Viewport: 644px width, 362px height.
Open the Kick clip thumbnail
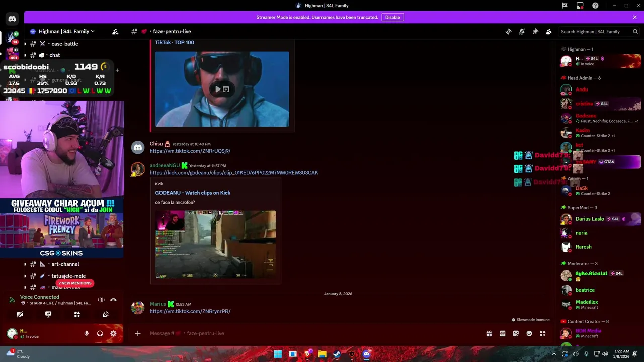[x=215, y=244]
